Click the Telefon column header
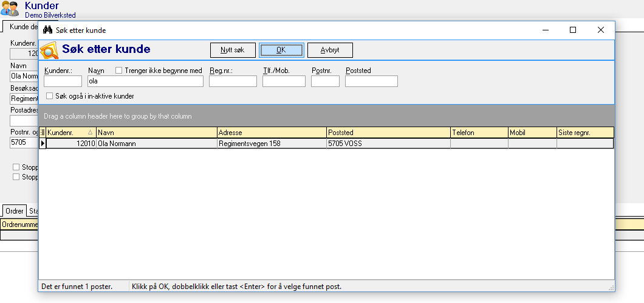Screen dimensions: 644x303 [x=479, y=133]
